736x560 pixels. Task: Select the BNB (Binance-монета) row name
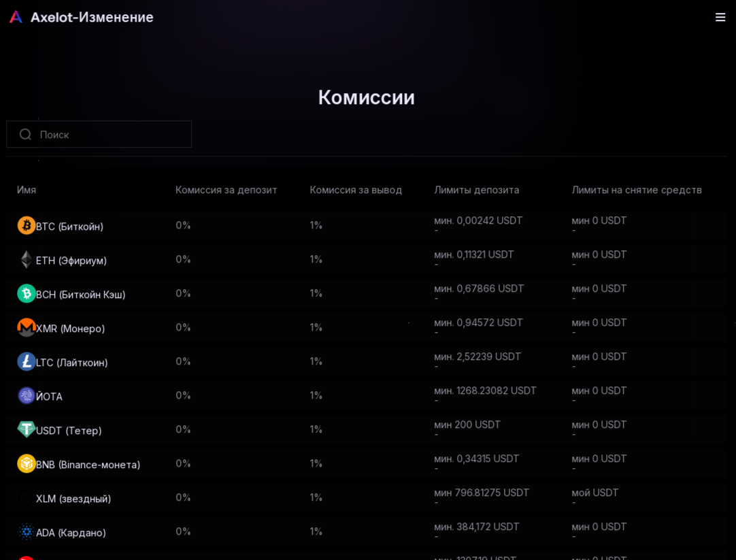coord(88,465)
